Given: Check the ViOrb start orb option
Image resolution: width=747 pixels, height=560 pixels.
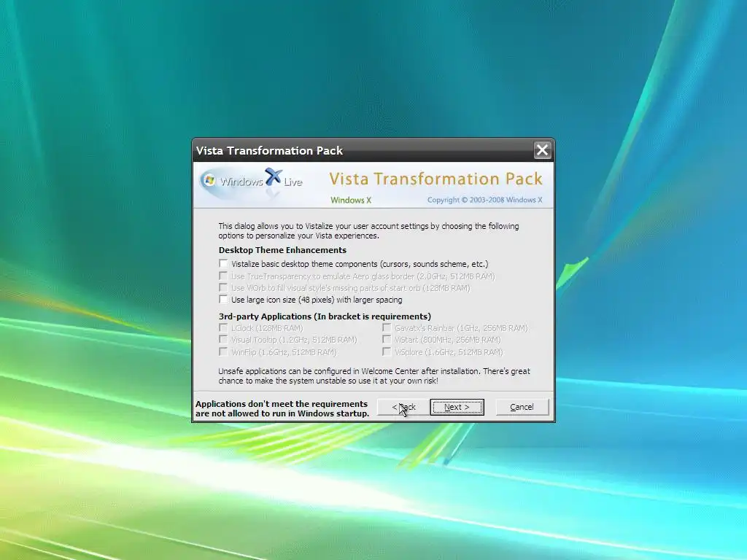Looking at the screenshot, I should (223, 287).
